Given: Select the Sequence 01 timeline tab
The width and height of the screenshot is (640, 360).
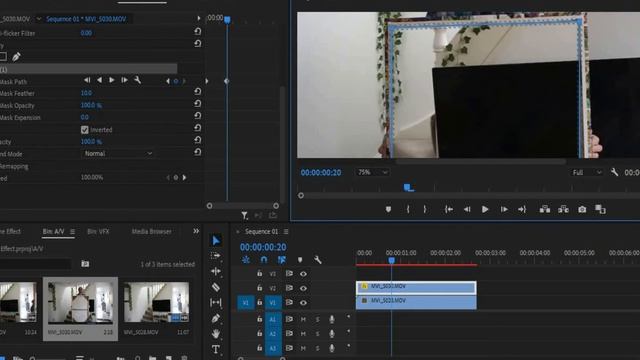Looking at the screenshot, I should [261, 231].
